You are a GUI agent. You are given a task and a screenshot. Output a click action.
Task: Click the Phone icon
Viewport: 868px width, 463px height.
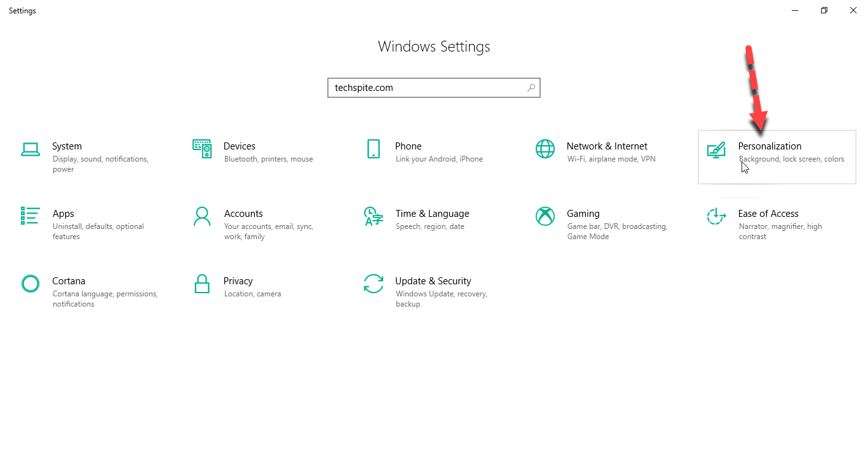tap(374, 149)
